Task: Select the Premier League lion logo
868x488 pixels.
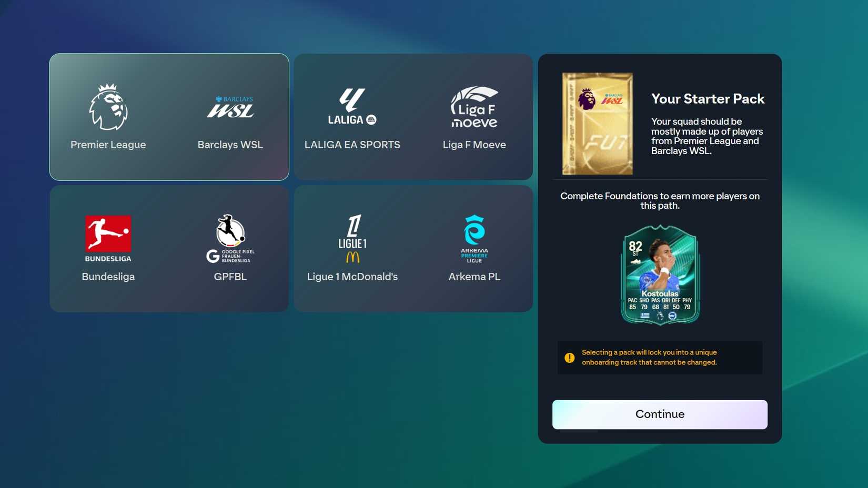Action: pos(108,107)
